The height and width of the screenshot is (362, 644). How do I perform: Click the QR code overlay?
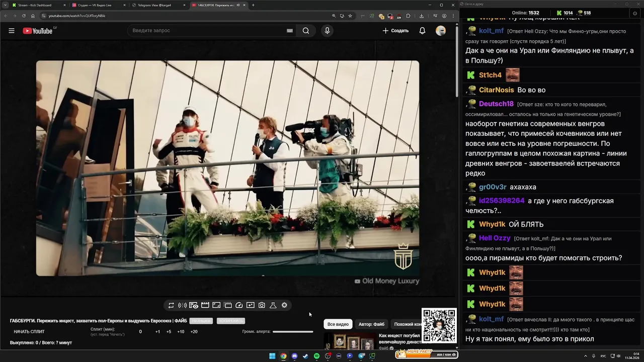coord(439,325)
